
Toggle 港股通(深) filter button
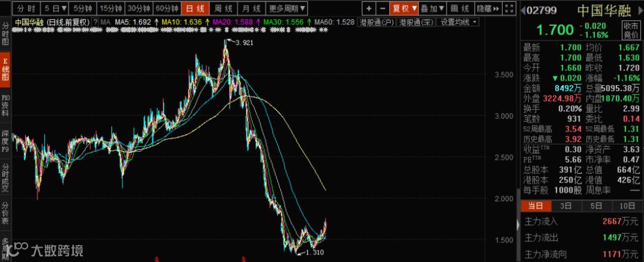pos(416,22)
